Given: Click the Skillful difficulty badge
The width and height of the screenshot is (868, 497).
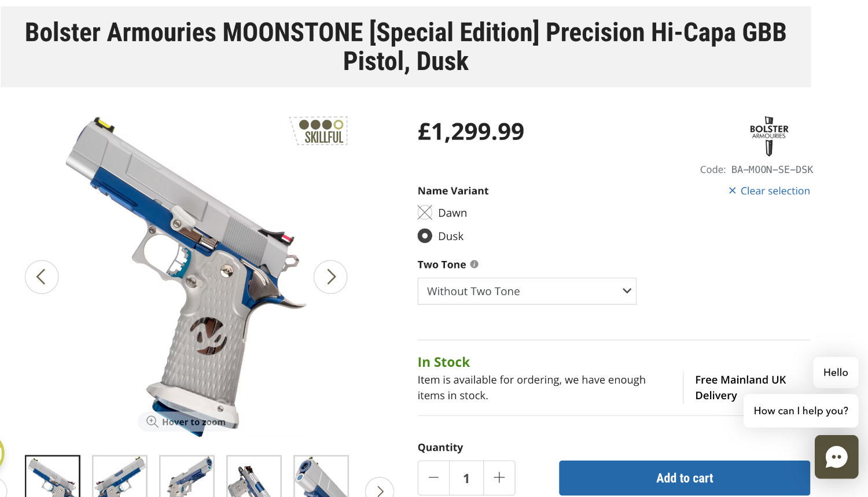Looking at the screenshot, I should (319, 131).
